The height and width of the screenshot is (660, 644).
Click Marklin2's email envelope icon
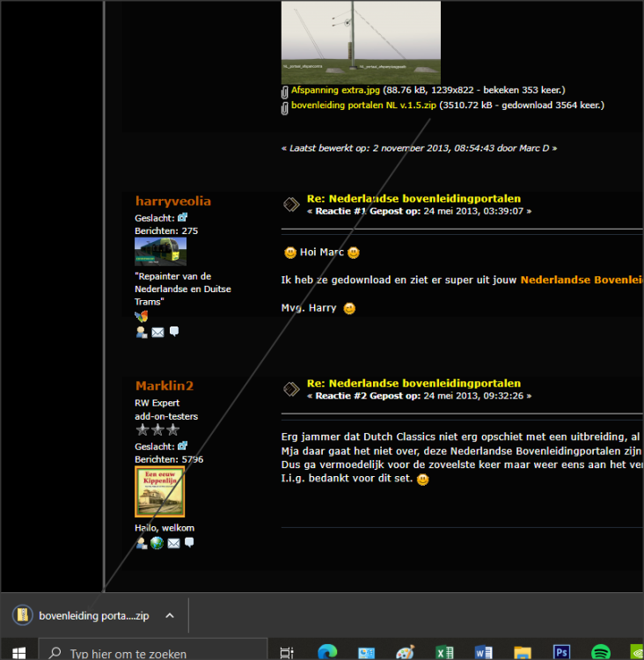[173, 543]
